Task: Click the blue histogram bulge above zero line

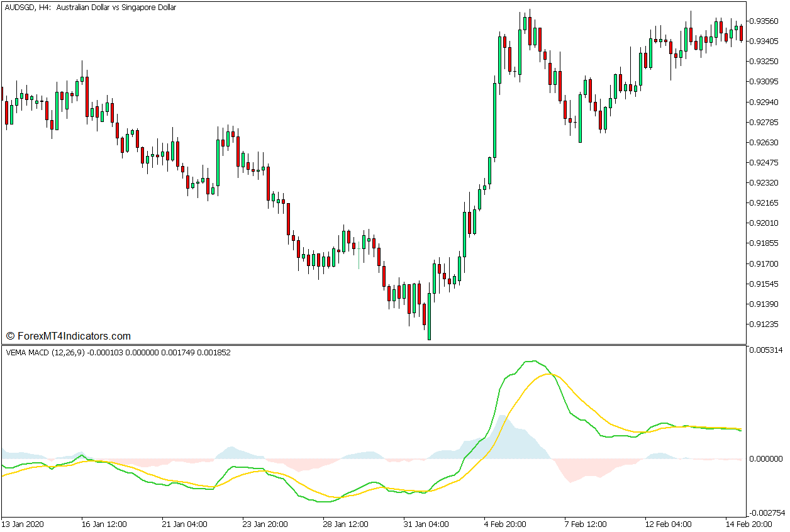Action: 515,440
